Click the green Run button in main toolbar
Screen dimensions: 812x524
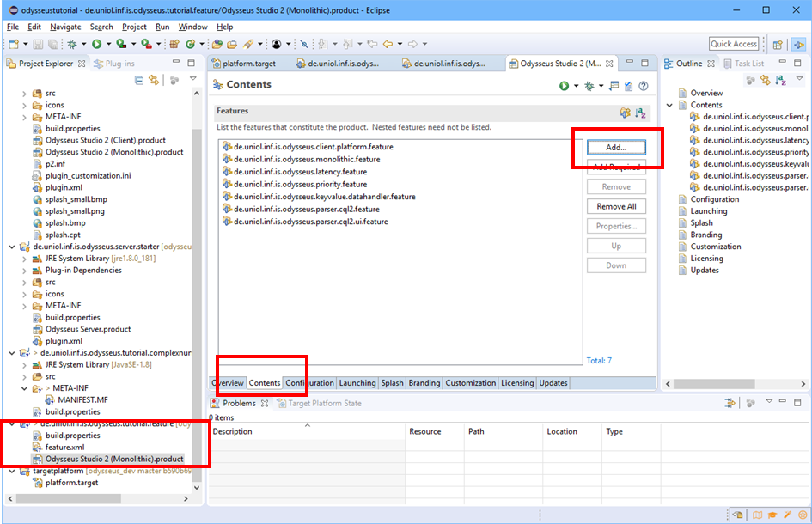click(96, 44)
